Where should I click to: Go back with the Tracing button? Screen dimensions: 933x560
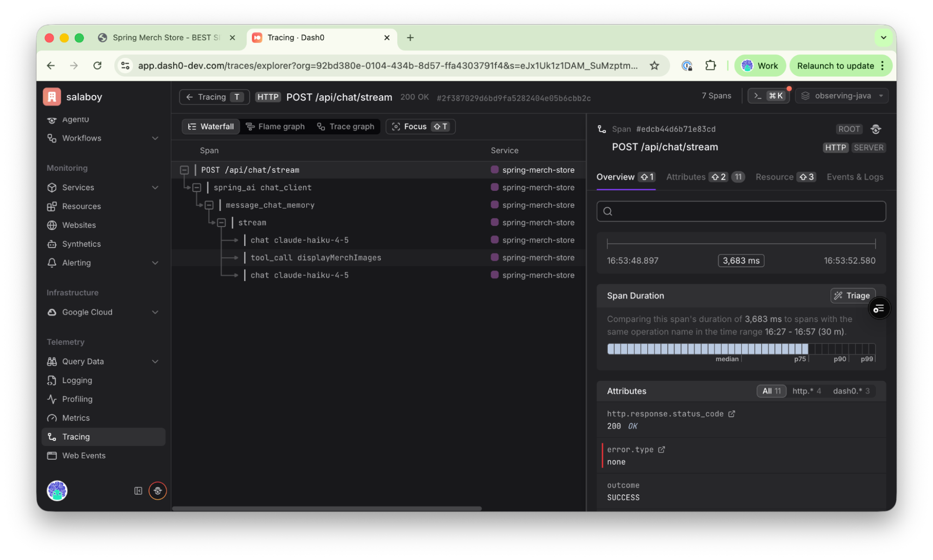pos(214,97)
